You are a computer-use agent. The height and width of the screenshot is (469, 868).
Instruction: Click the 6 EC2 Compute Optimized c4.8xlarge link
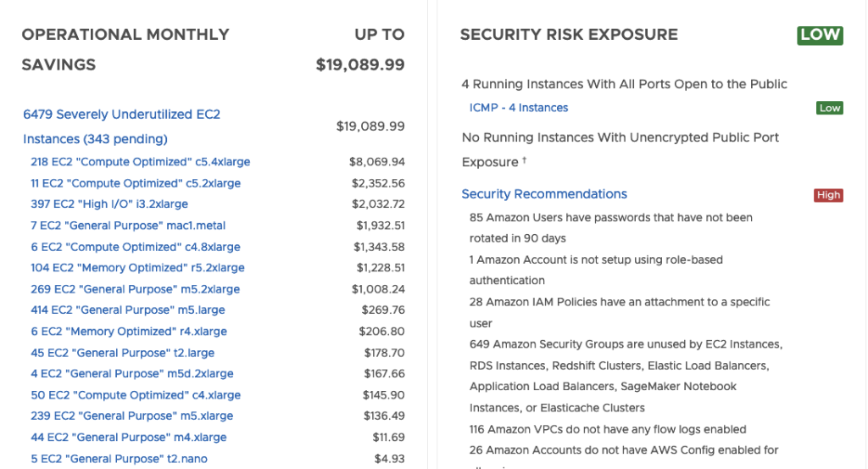136,247
